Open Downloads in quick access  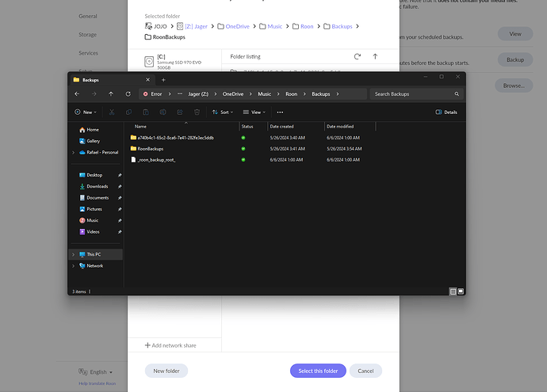point(94,186)
